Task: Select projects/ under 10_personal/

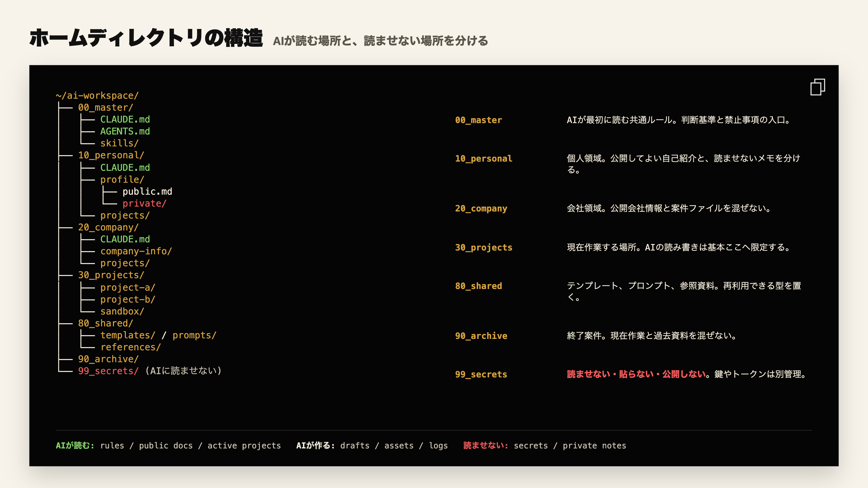Action: tap(125, 215)
